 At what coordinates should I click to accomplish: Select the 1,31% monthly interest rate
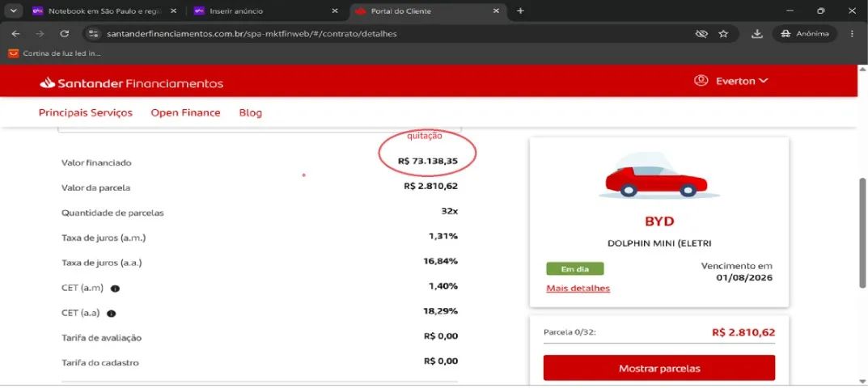point(442,236)
